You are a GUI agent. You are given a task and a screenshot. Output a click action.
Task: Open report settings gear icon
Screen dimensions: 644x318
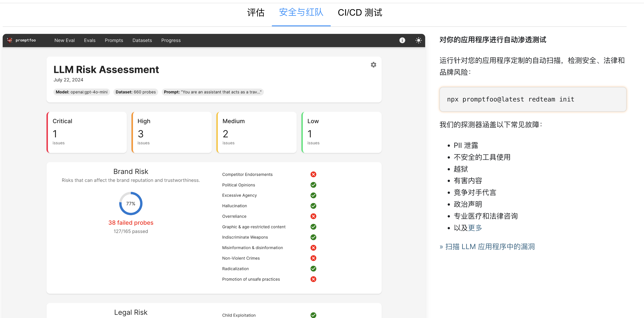pos(373,65)
